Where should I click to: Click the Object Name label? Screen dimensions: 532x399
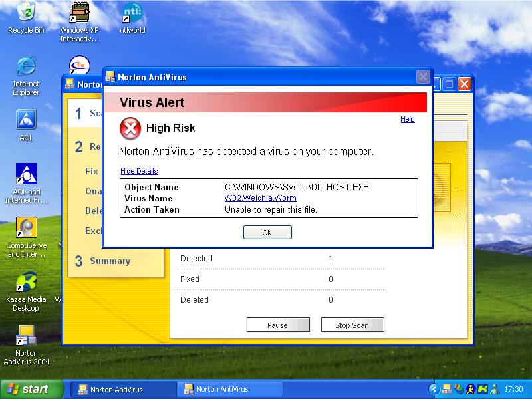tap(152, 187)
